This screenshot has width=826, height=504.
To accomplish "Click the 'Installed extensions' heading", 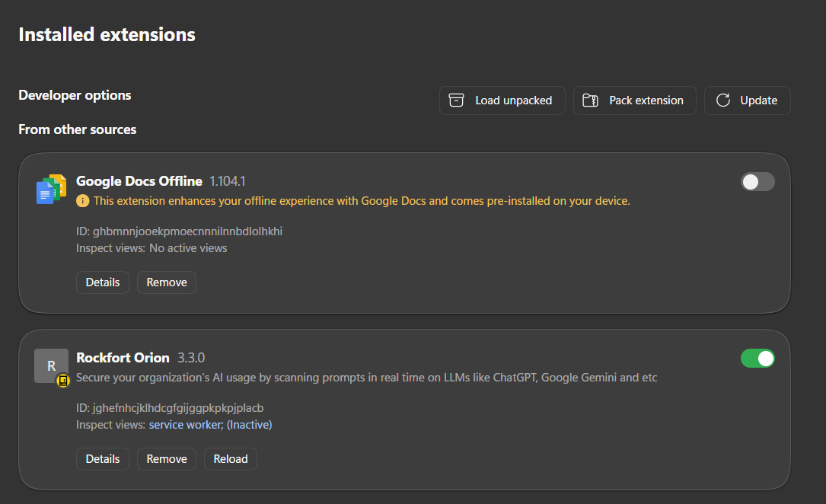I will (x=107, y=35).
